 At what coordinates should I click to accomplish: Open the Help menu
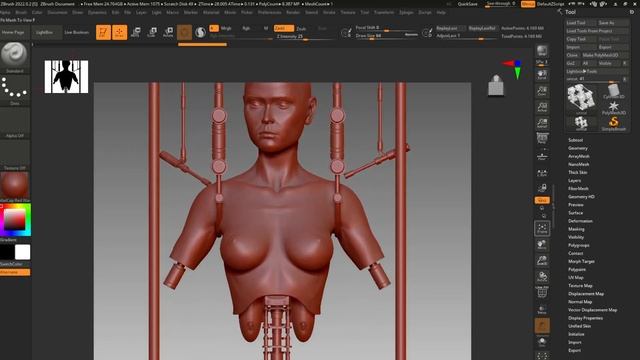pyautogui.click(x=441, y=12)
